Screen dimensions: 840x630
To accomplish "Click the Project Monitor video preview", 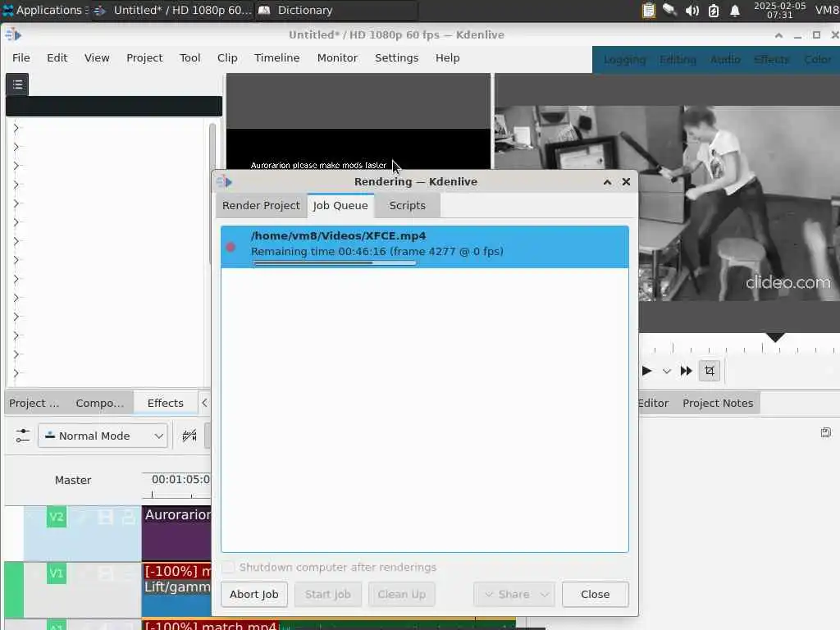I will pyautogui.click(x=667, y=203).
